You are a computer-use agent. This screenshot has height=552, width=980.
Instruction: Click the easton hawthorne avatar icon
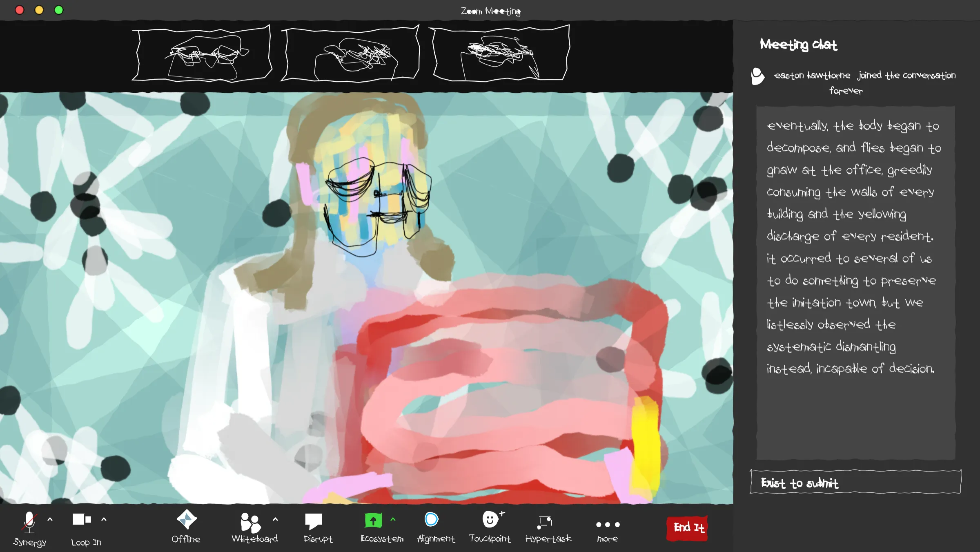point(757,76)
